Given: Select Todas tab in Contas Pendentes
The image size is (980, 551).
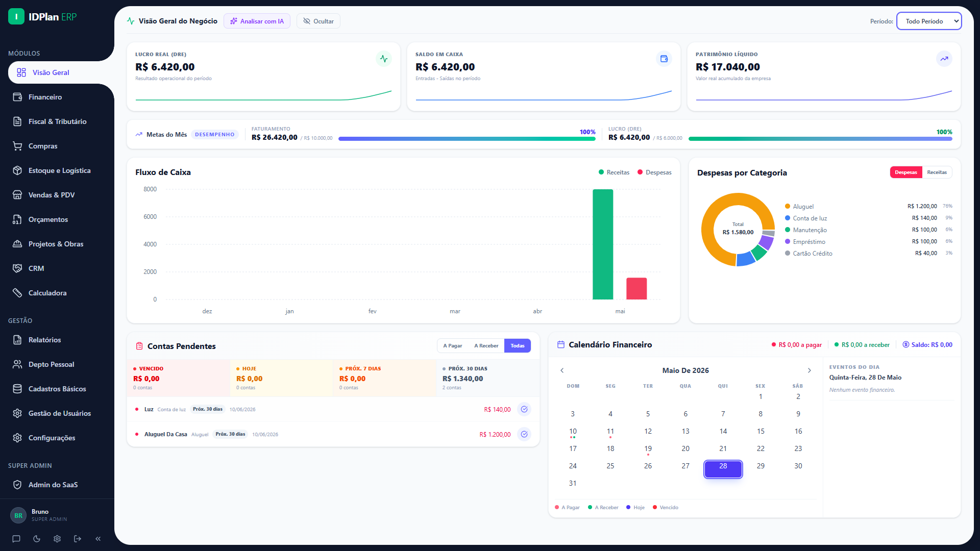Looking at the screenshot, I should tap(518, 346).
